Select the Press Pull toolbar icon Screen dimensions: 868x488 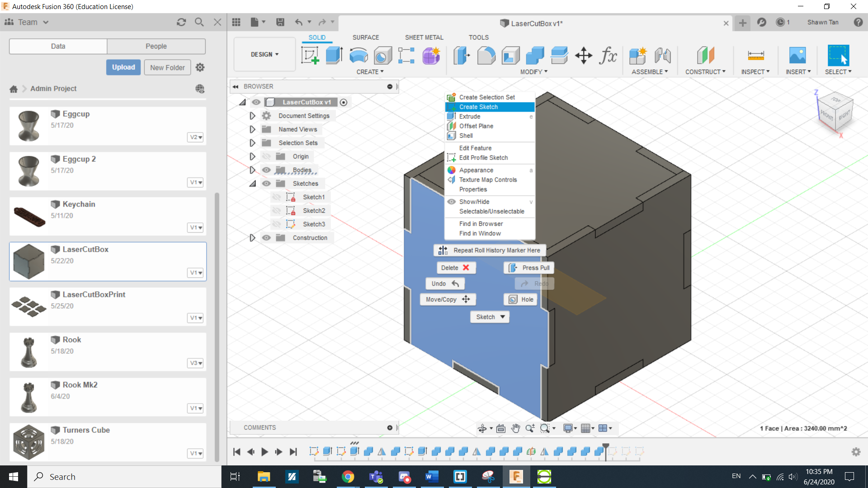(x=462, y=56)
